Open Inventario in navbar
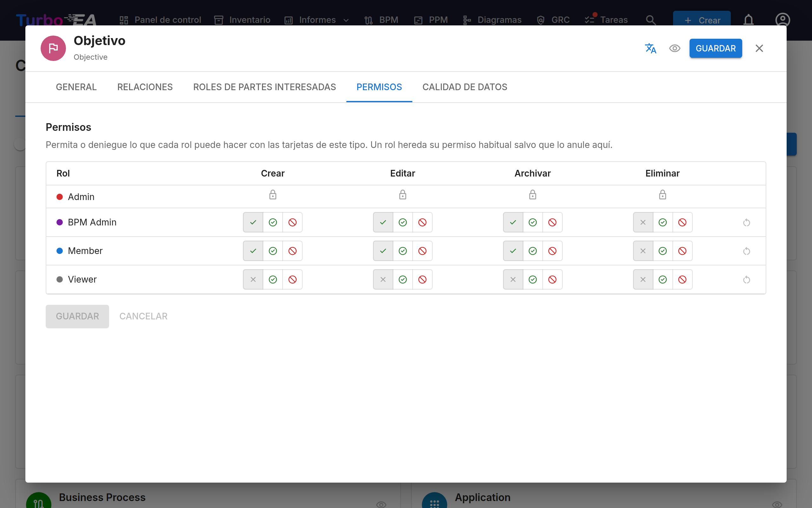 tap(242, 20)
